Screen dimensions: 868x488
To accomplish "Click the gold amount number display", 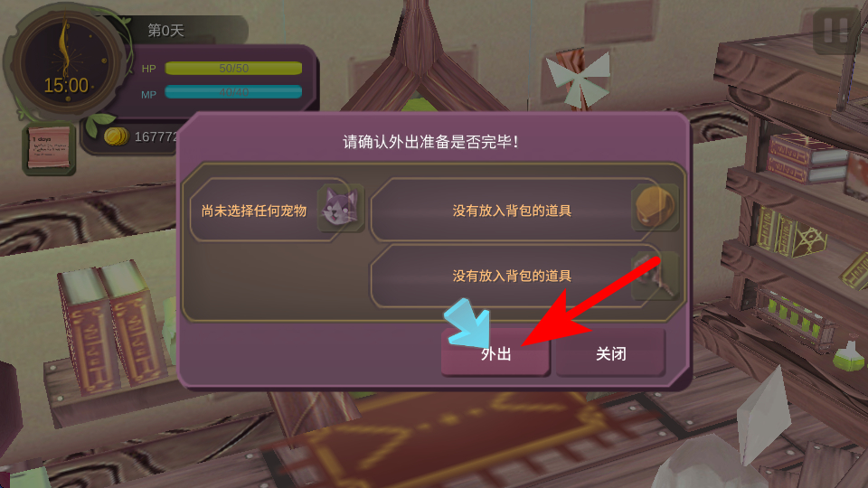I will (156, 136).
